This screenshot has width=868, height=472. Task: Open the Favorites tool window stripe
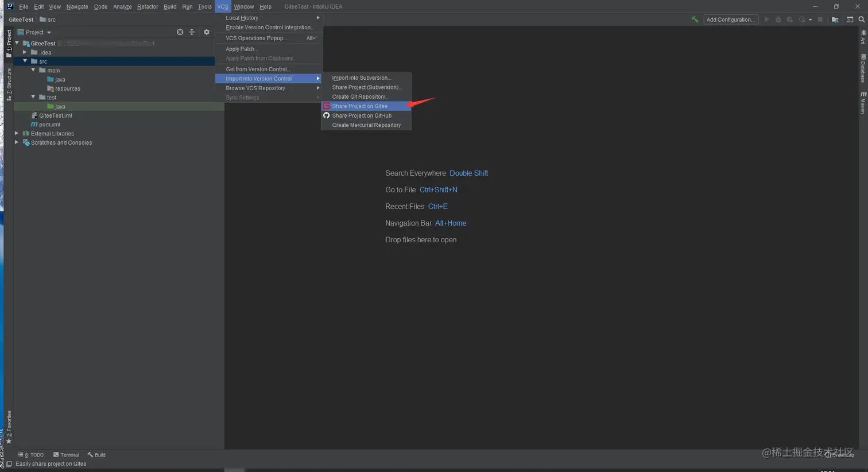click(9, 427)
